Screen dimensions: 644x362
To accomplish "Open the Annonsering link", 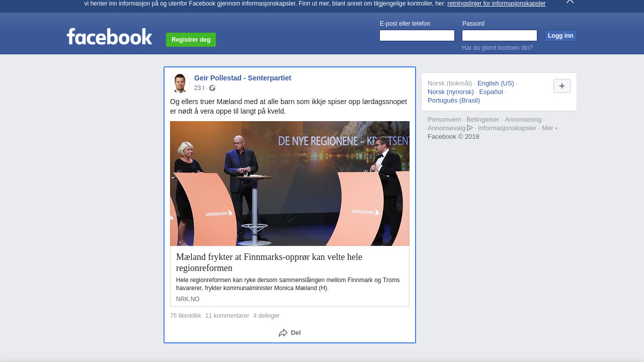I will pyautogui.click(x=523, y=120).
